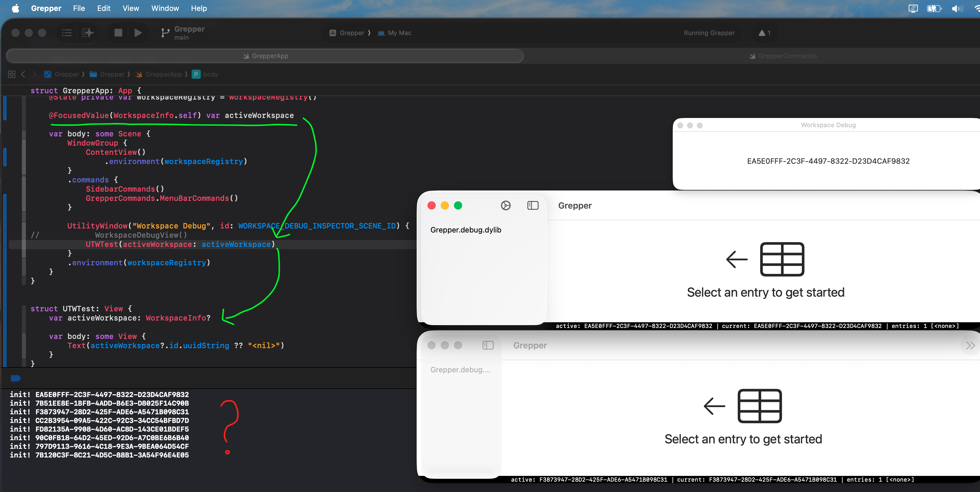This screenshot has width=980, height=492.
Task: Open the Apple menu
Action: [x=15, y=8]
